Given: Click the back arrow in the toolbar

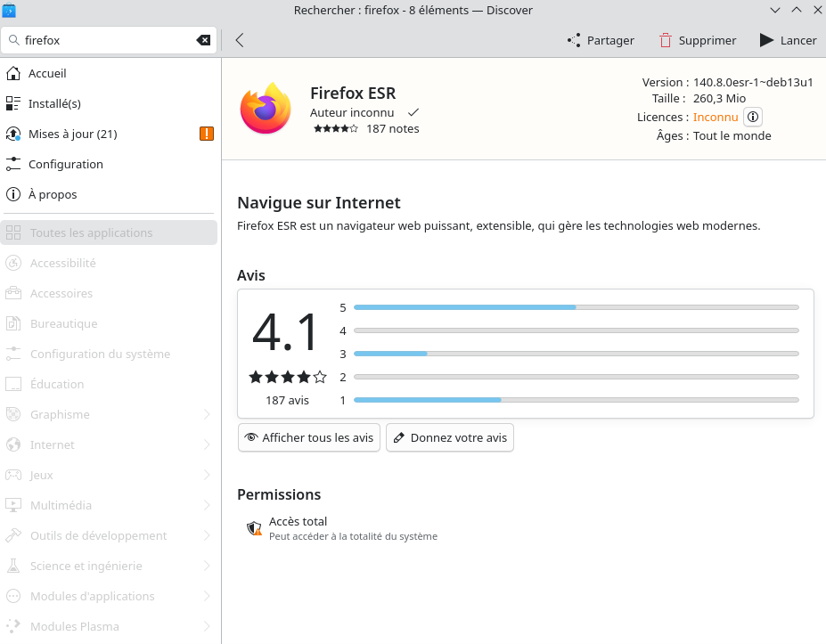Looking at the screenshot, I should [x=240, y=40].
